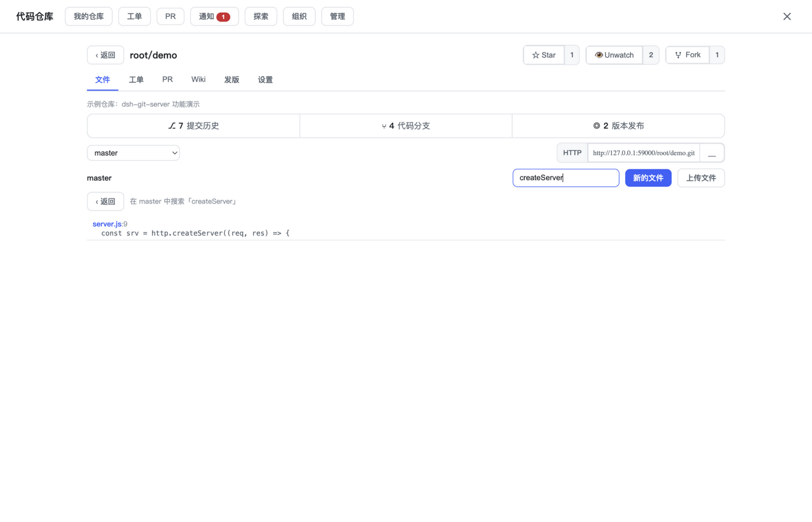Switch to the Wiki tab
812x522 pixels.
point(198,80)
